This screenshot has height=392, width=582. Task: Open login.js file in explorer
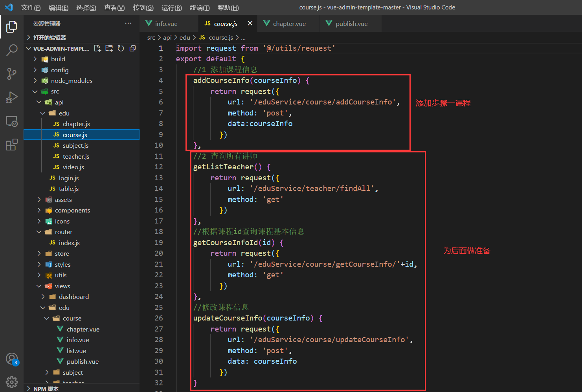click(x=81, y=178)
